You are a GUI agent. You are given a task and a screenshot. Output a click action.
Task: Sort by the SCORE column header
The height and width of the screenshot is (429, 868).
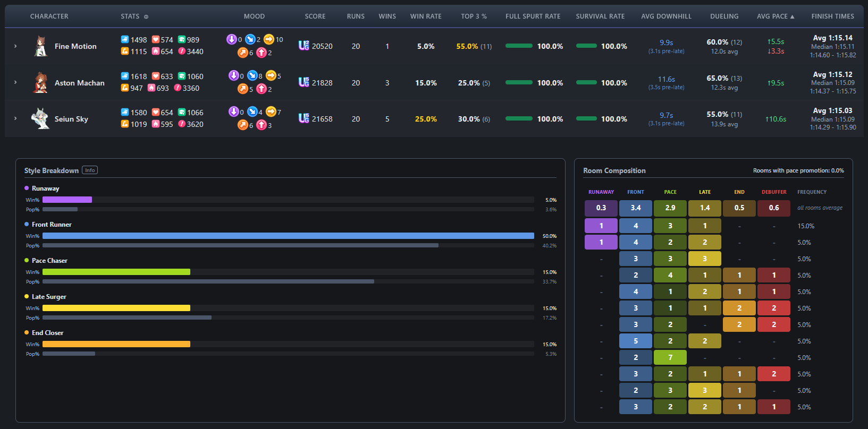[x=315, y=16]
